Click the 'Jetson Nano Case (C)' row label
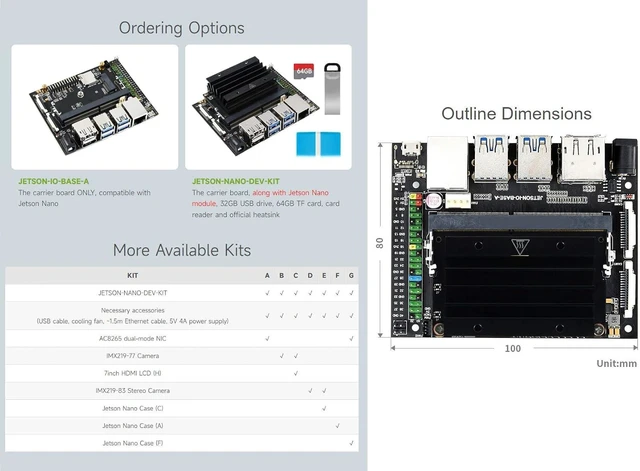Viewport: 640px width, 471px height. coord(133,408)
